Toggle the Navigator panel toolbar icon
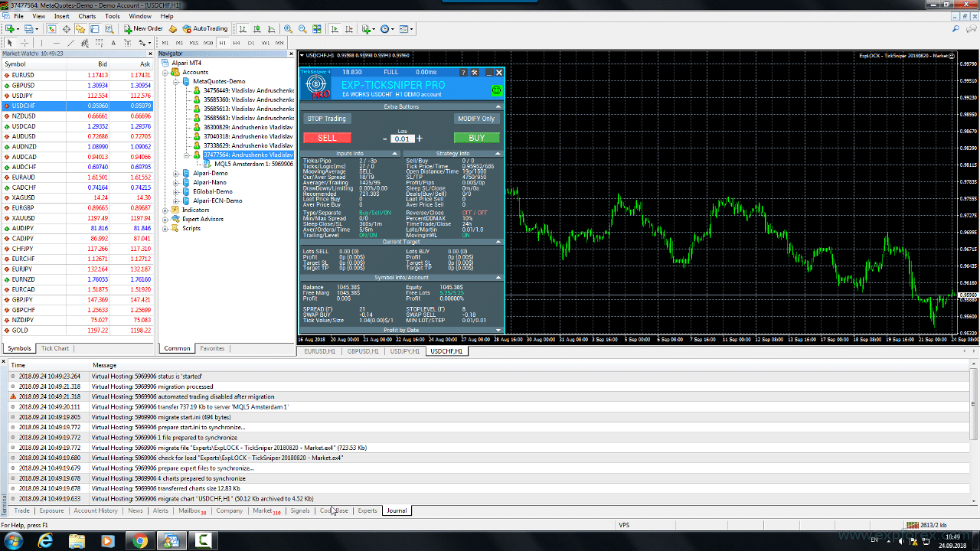 [x=80, y=28]
